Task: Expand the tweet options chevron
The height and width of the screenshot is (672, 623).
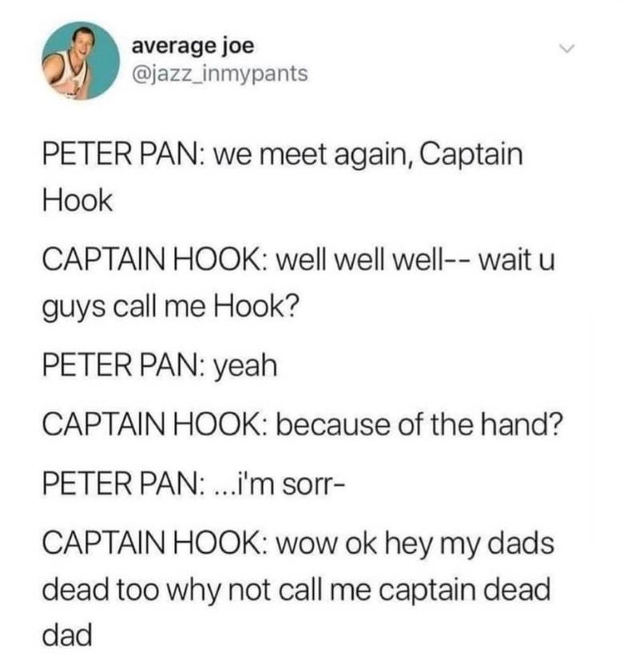Action: (x=568, y=49)
